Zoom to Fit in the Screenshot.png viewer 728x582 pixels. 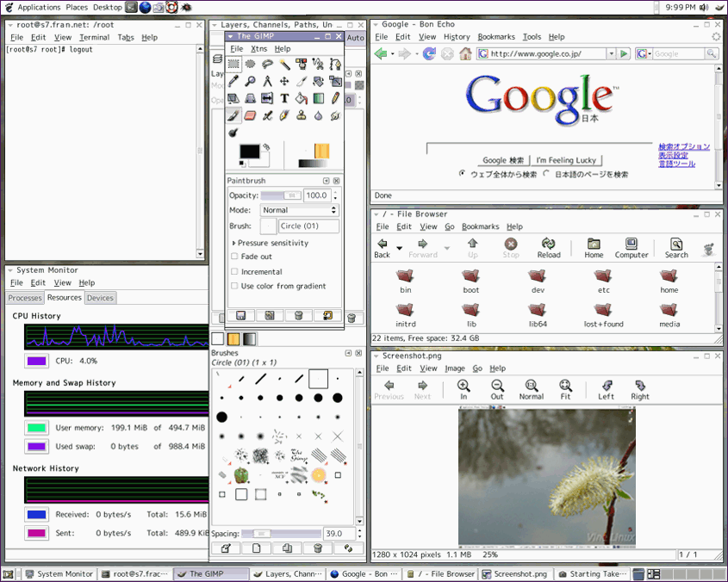point(565,390)
